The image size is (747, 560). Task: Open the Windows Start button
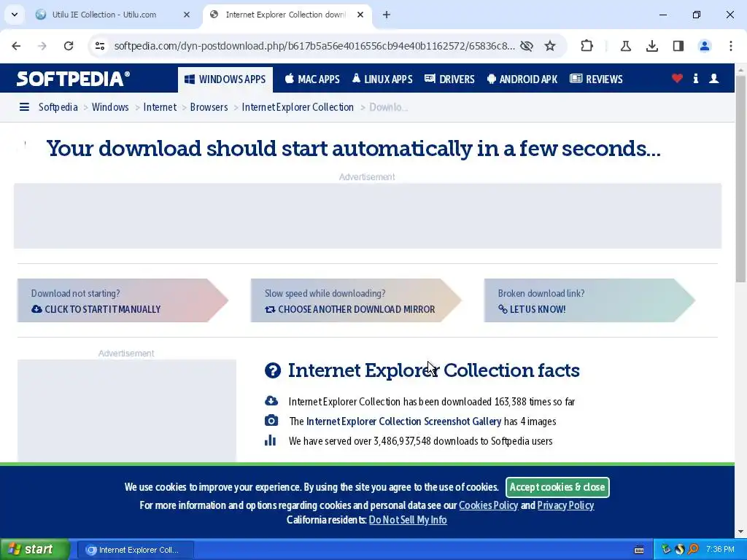pos(34,550)
